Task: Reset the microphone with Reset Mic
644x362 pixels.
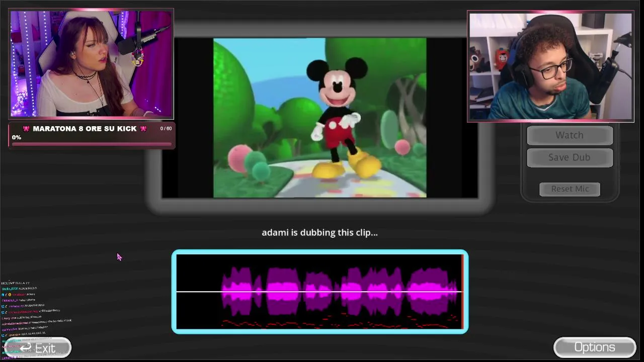Action: point(570,189)
